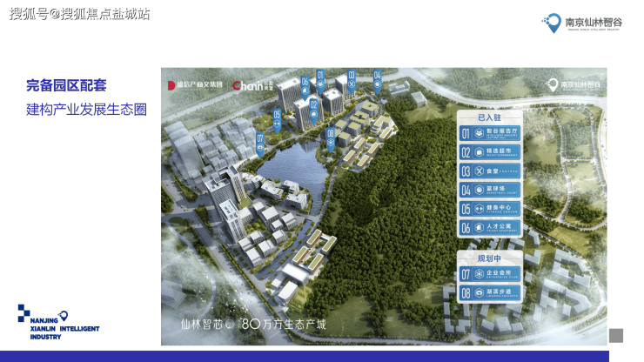The height and width of the screenshot is (362, 644).
Task: Click the heading 完备园区配套
Action: [x=66, y=85]
